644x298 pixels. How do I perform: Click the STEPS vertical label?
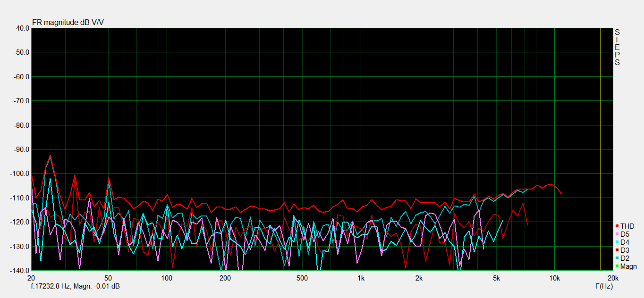coord(617,47)
